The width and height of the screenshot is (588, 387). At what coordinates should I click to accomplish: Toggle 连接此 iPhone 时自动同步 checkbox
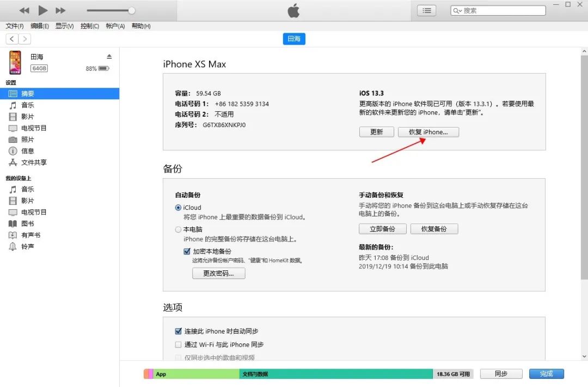(179, 331)
